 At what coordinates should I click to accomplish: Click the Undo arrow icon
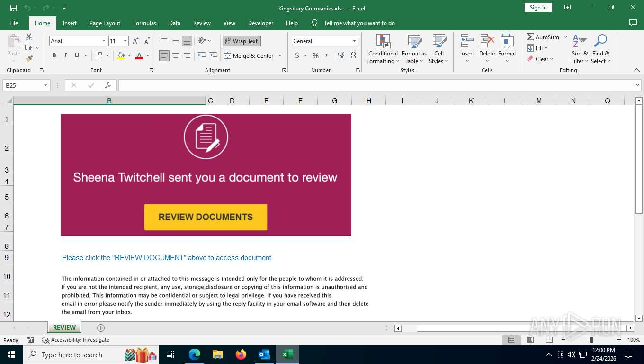click(27, 8)
